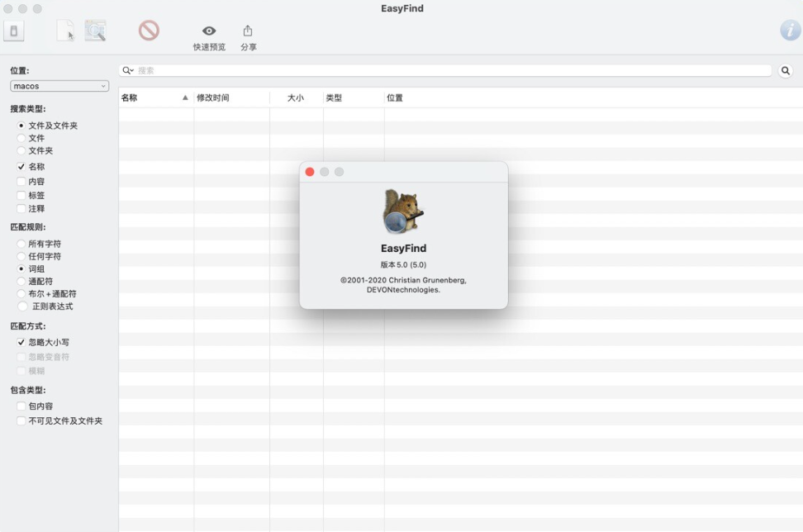Click the red stop search icon

pos(149,31)
